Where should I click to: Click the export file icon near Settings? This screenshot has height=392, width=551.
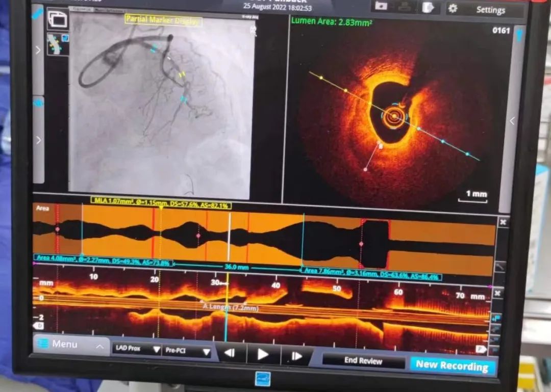point(428,8)
